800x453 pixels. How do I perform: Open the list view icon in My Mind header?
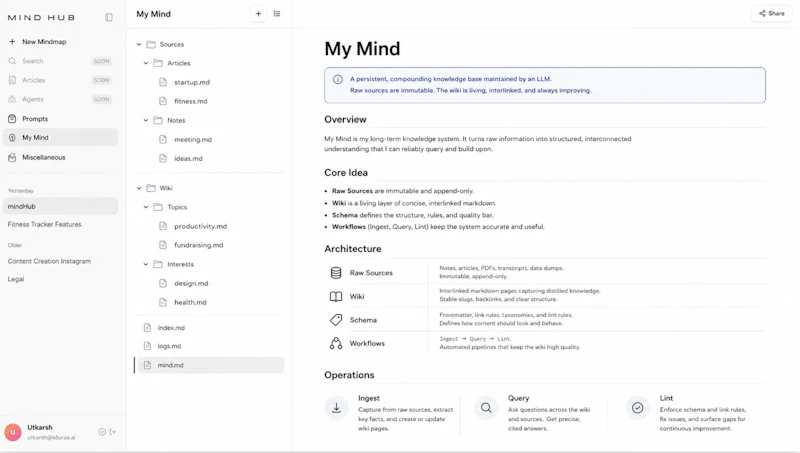[277, 14]
